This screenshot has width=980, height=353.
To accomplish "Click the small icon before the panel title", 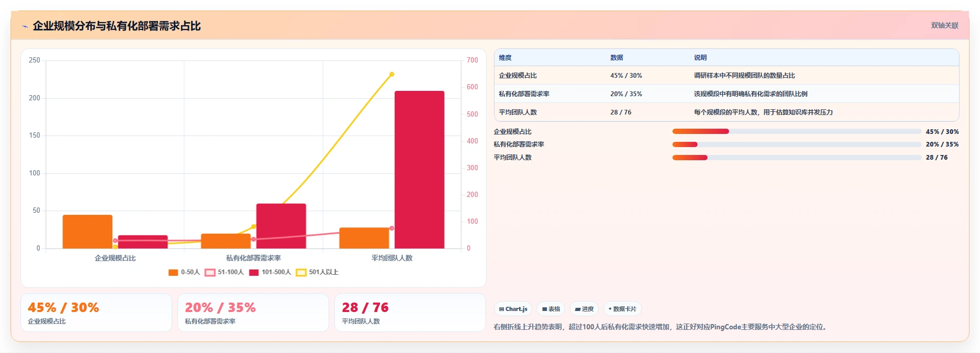I will pyautogui.click(x=25, y=26).
